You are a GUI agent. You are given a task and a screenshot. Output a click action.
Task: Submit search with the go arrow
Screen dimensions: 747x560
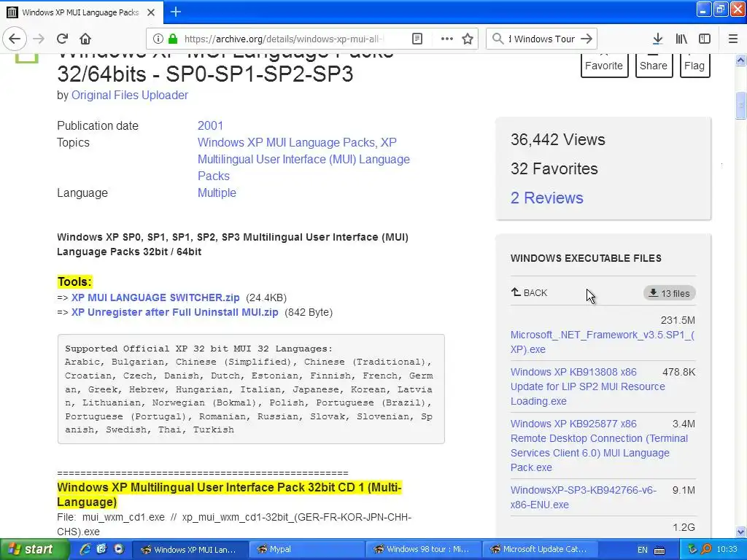pyautogui.click(x=587, y=39)
